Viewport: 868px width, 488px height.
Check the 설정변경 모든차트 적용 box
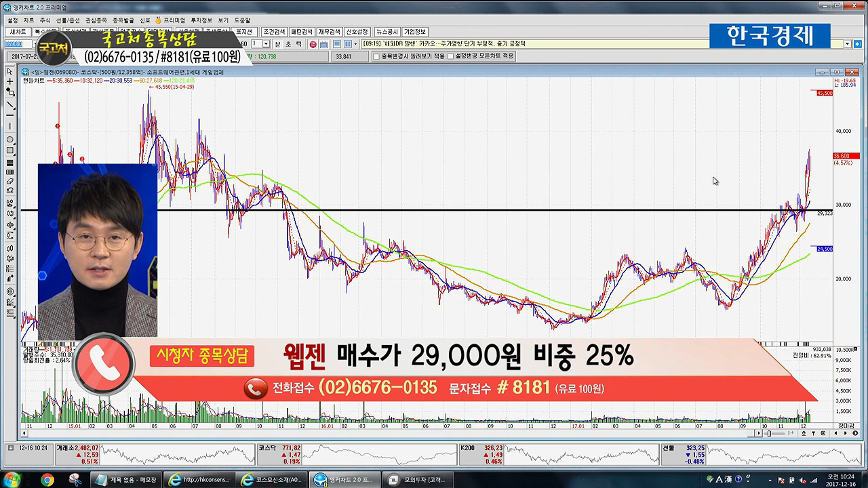pyautogui.click(x=451, y=56)
